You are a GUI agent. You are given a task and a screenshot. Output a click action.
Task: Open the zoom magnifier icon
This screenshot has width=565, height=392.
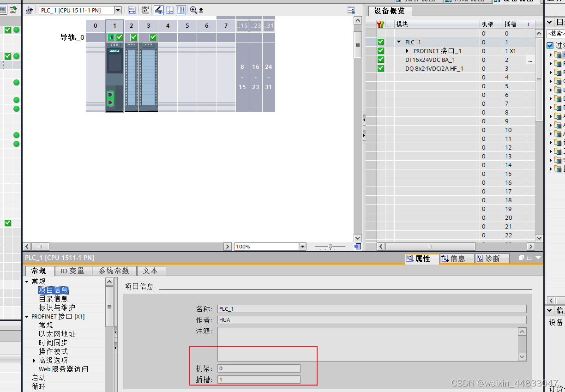pos(193,10)
